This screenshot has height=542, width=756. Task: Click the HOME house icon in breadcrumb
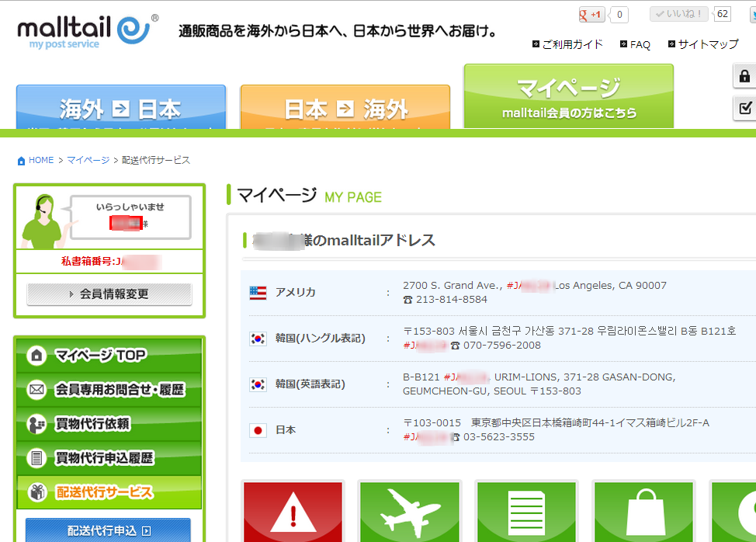(21, 161)
